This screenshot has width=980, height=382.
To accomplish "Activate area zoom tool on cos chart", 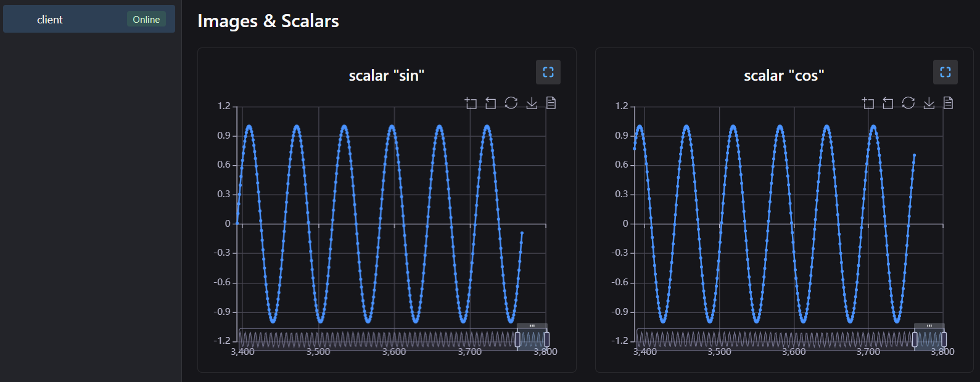I will (x=868, y=103).
